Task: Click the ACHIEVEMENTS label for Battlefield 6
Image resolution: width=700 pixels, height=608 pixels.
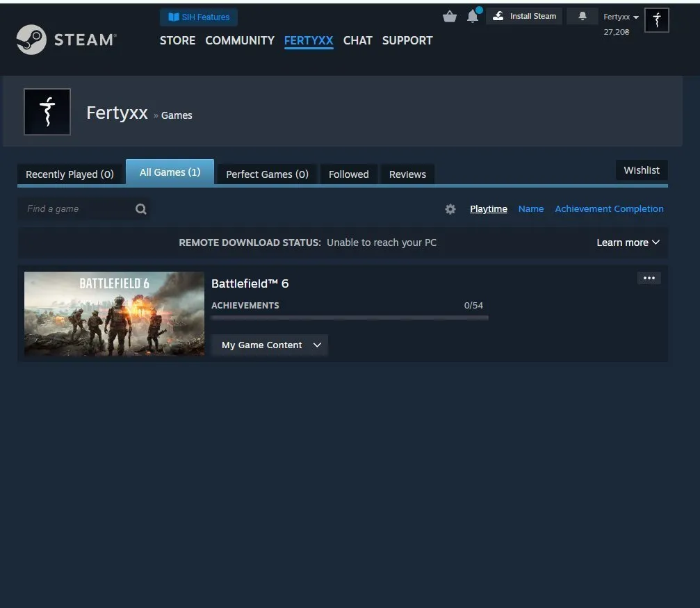Action: [x=245, y=305]
